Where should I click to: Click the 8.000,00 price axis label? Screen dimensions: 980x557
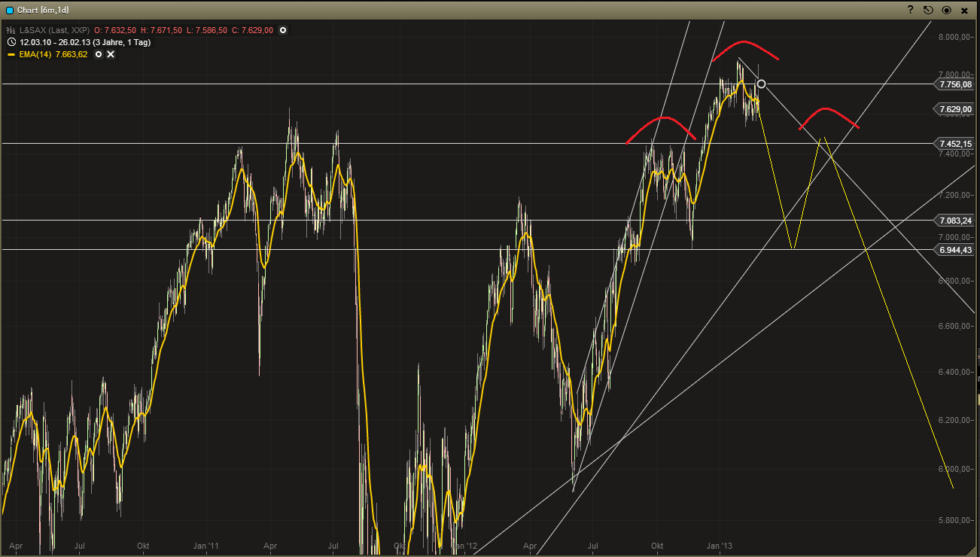click(955, 37)
